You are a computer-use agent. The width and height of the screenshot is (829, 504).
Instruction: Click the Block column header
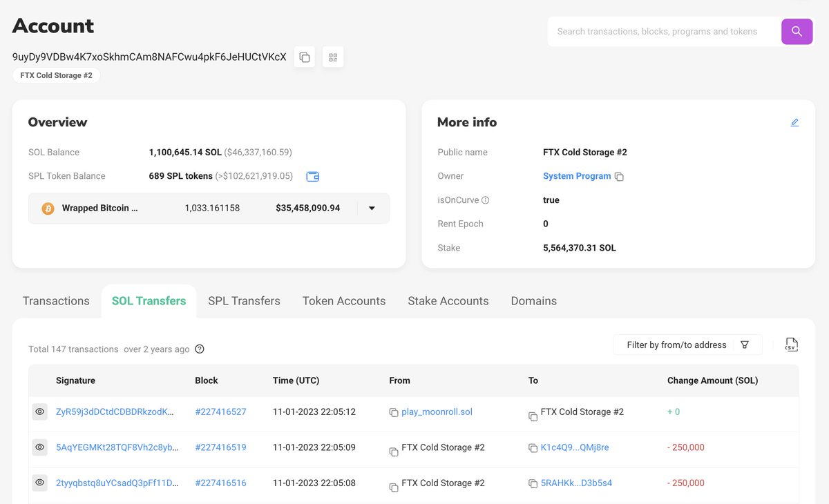coord(207,380)
